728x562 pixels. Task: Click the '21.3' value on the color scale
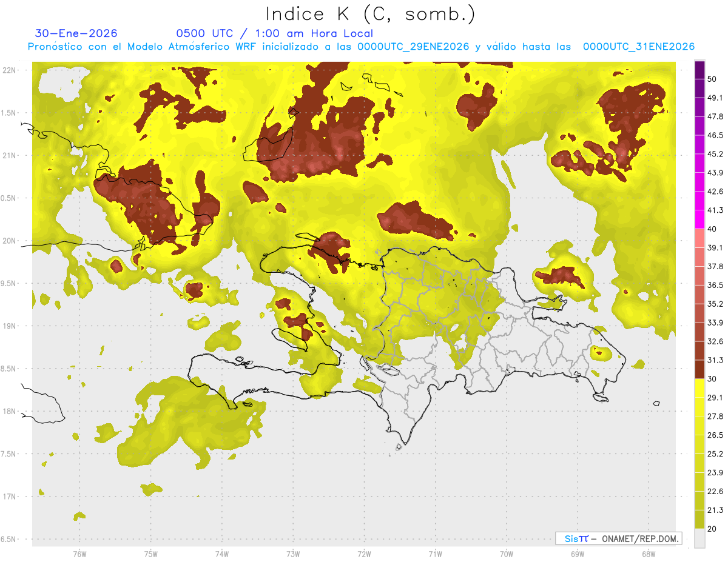click(x=715, y=510)
